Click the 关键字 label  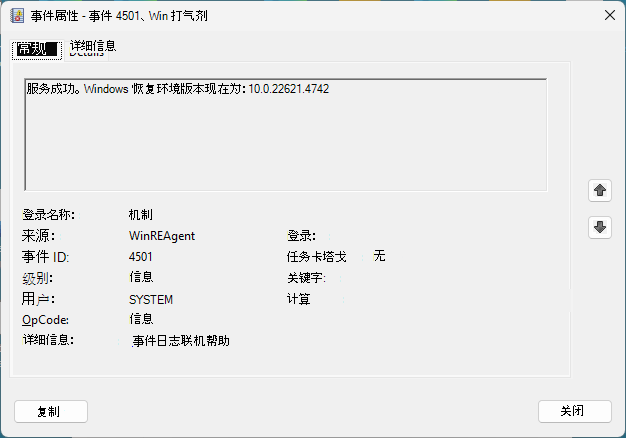click(x=307, y=278)
